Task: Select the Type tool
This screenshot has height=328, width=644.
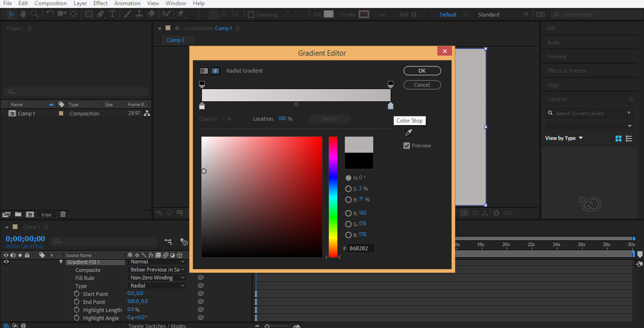Action: click(112, 14)
